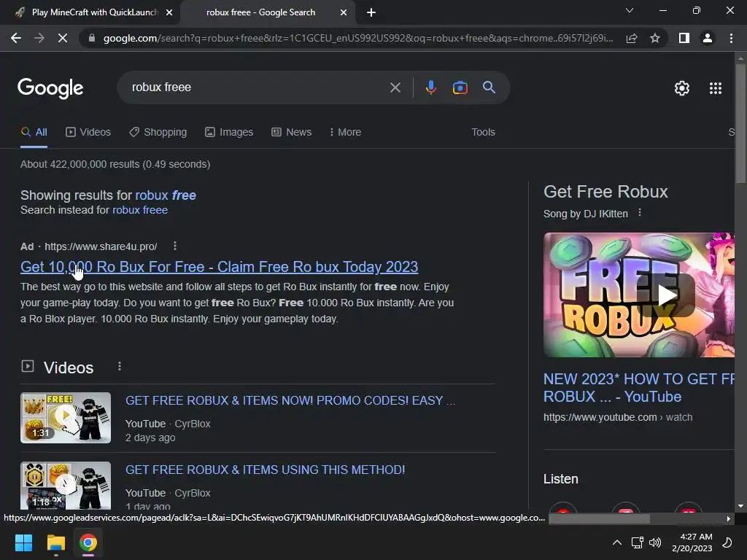
Task: Select the All results tab
Action: (34, 133)
